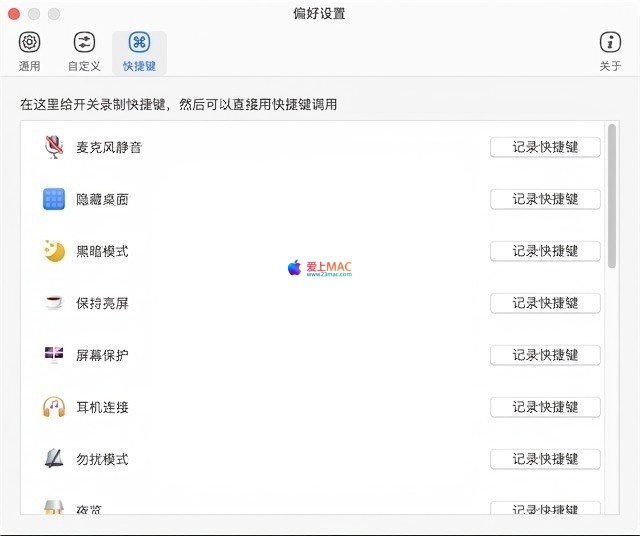Click the microphone mute icon
The width and height of the screenshot is (640, 536).
pos(54,147)
